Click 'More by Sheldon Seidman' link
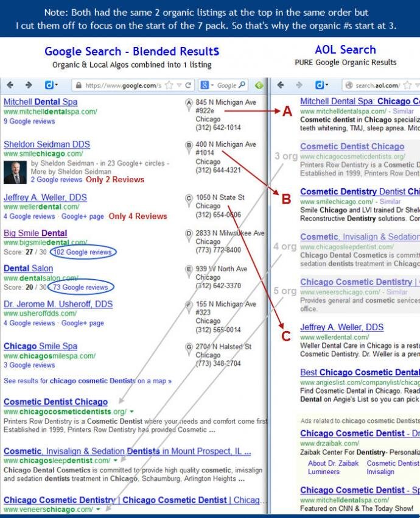The height and width of the screenshot is (518, 420). click(x=71, y=171)
